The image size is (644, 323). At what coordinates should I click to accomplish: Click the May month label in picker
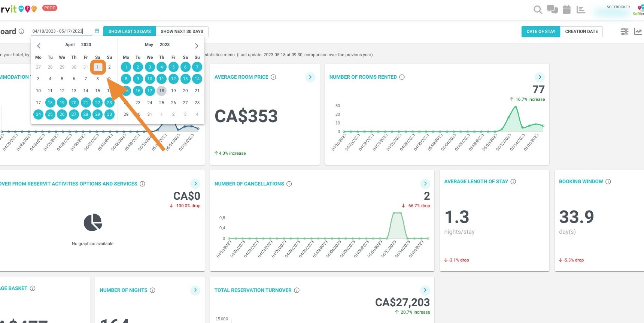tap(149, 45)
